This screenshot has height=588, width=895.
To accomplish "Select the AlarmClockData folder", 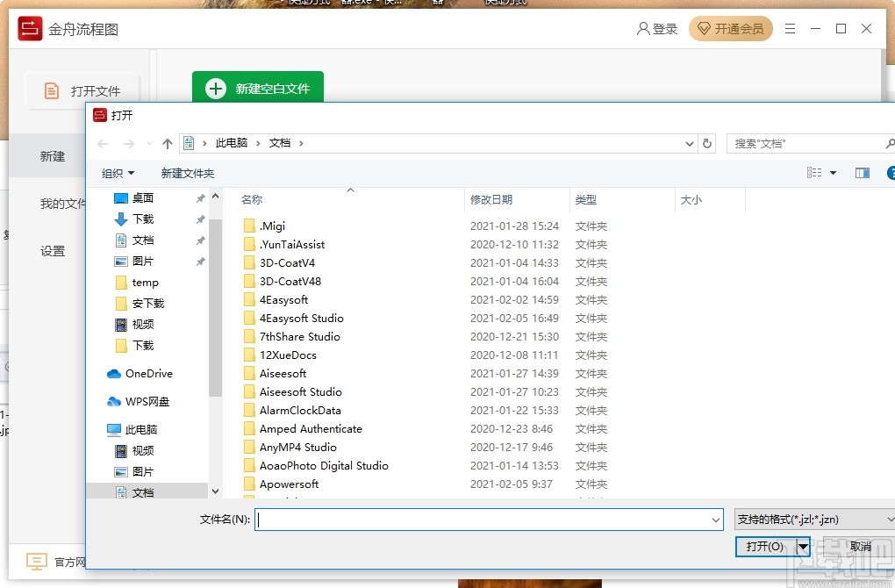I will [300, 411].
